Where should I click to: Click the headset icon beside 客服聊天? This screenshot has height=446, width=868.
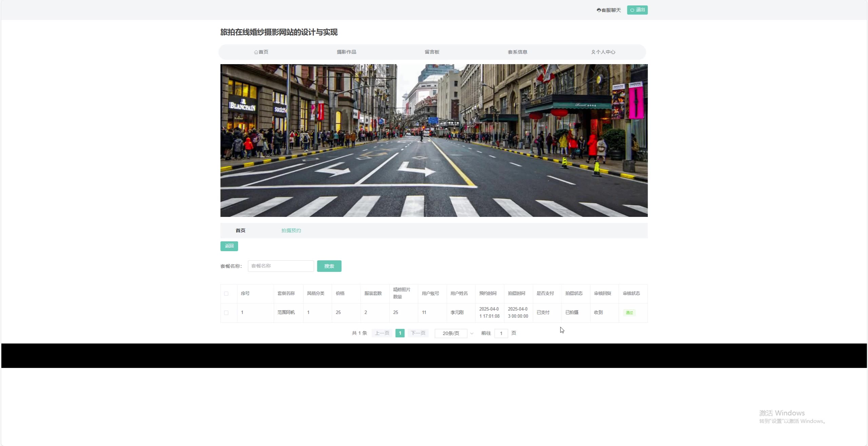coord(598,10)
